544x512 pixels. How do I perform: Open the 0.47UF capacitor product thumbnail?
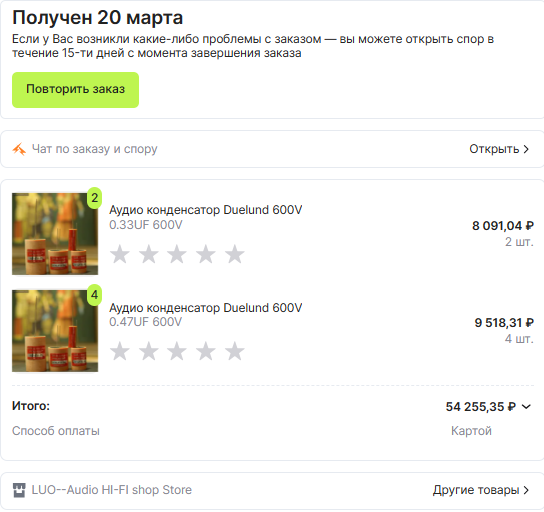coord(55,331)
